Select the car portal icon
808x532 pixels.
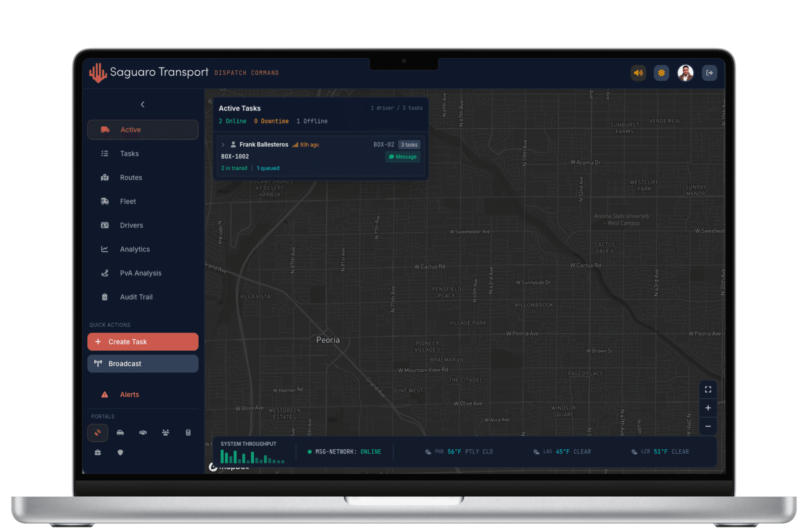tap(120, 432)
